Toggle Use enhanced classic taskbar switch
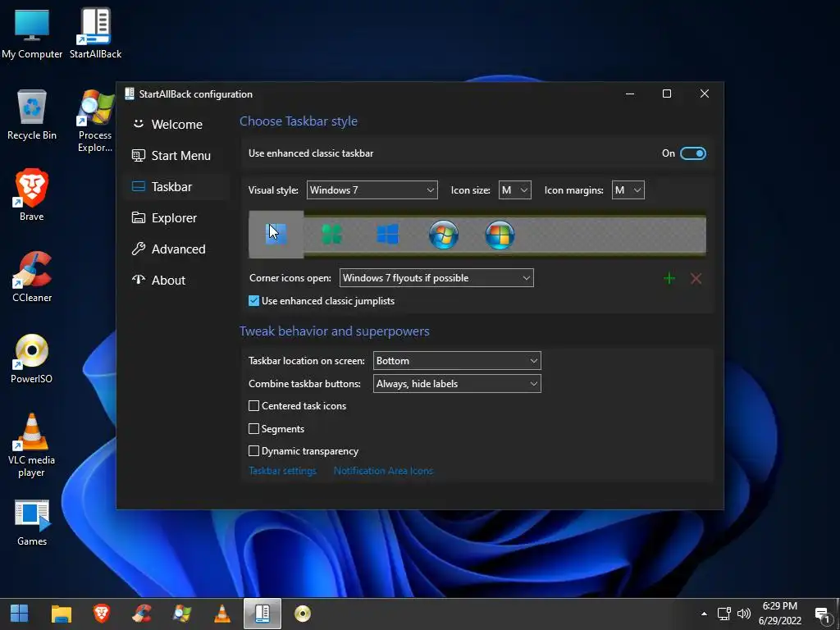Viewport: 840px width, 630px height. click(x=692, y=153)
